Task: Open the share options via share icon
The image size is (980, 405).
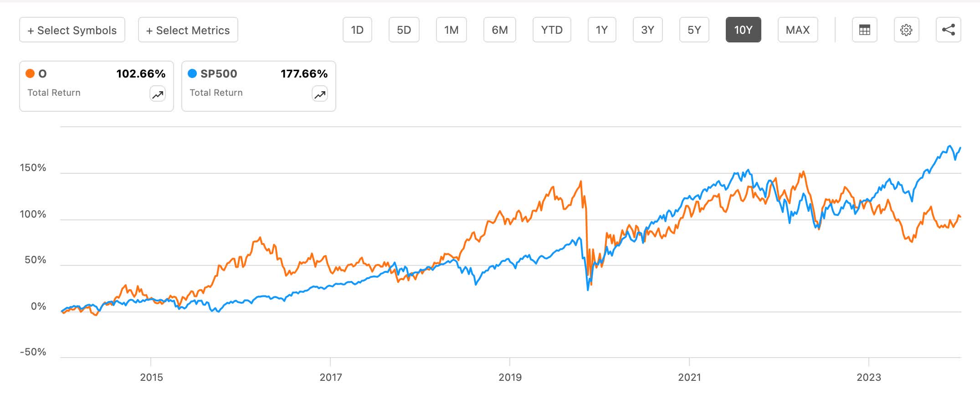Action: pyautogui.click(x=948, y=30)
